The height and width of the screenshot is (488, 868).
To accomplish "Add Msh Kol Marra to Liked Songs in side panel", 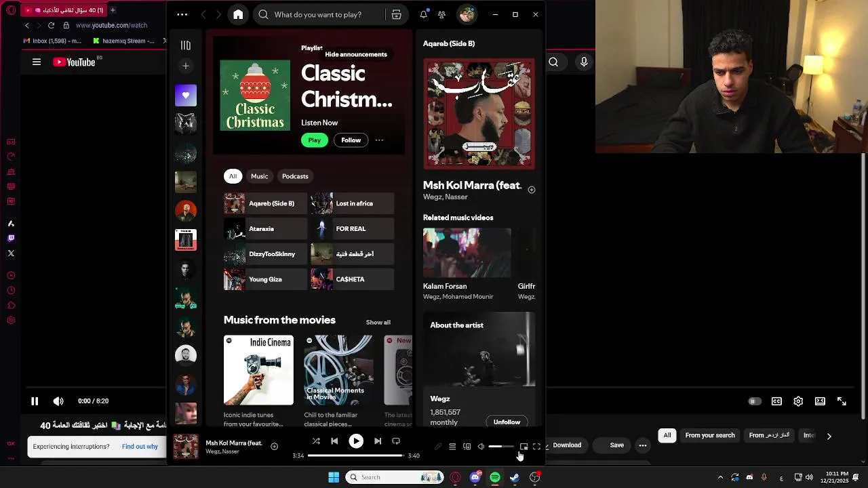I will click(x=532, y=190).
